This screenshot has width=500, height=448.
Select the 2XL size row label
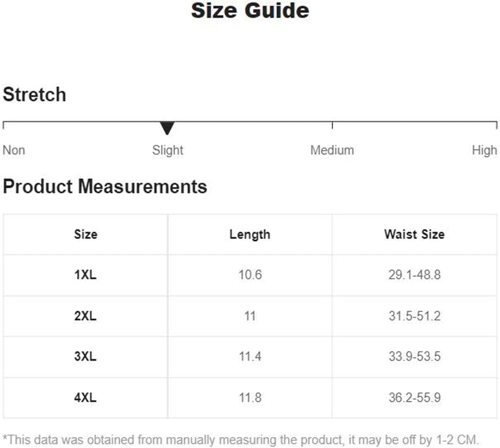point(85,316)
